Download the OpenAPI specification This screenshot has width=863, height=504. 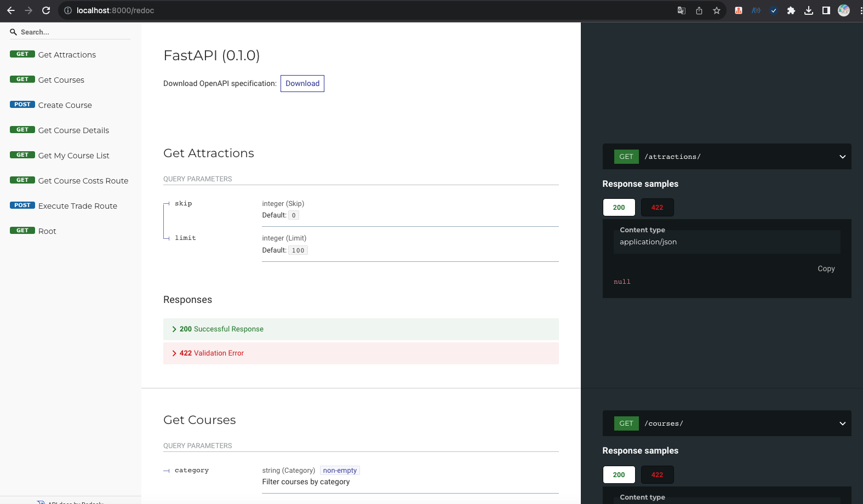point(302,83)
